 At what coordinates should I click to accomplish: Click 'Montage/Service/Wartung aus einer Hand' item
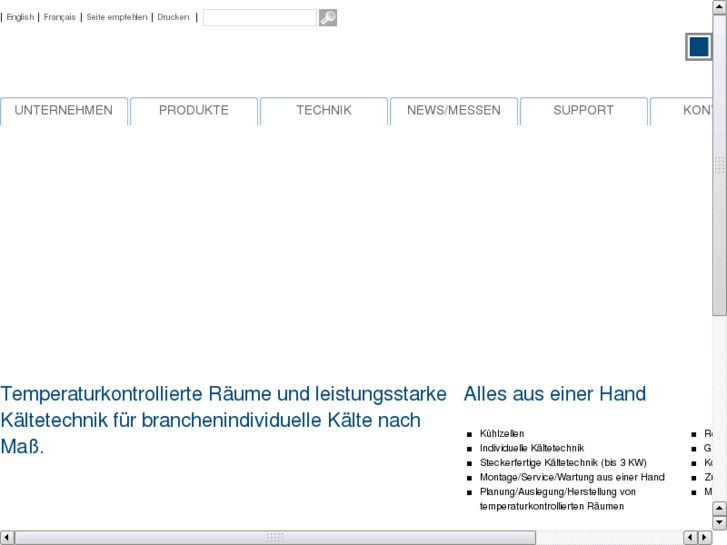click(x=572, y=477)
